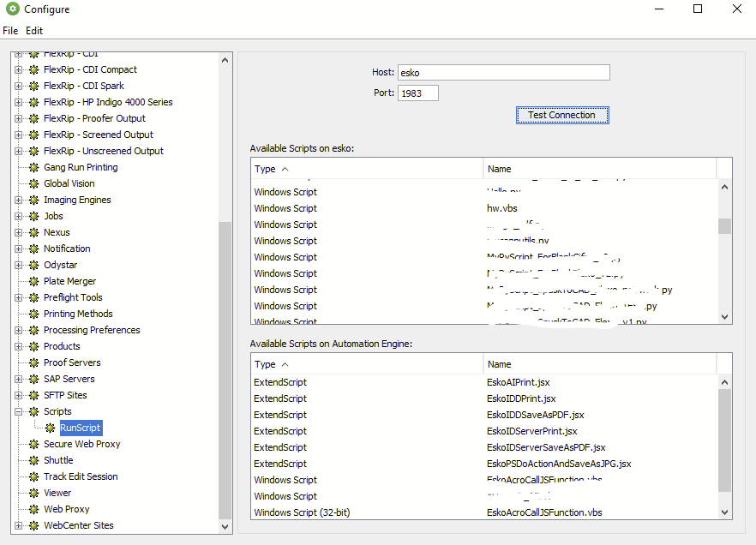Click the gear icon next to Global Vision
The width and height of the screenshot is (756, 545).
(x=34, y=183)
